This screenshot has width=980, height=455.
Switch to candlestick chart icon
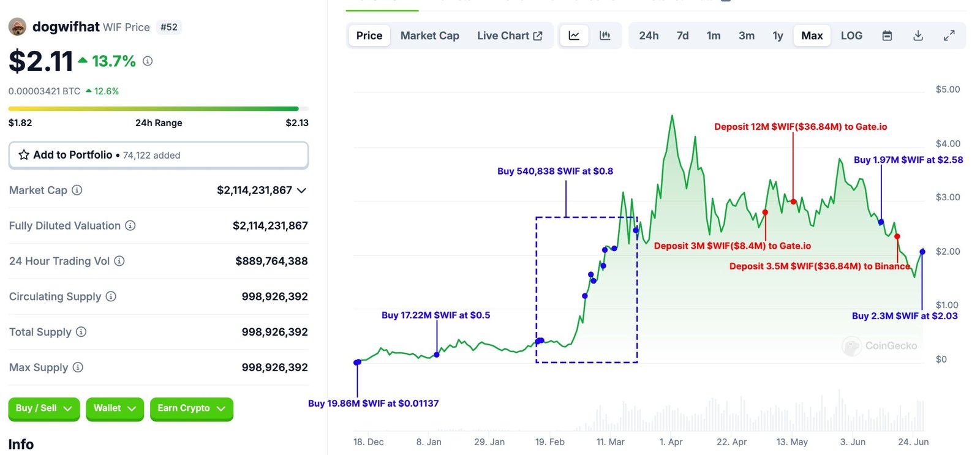(605, 36)
